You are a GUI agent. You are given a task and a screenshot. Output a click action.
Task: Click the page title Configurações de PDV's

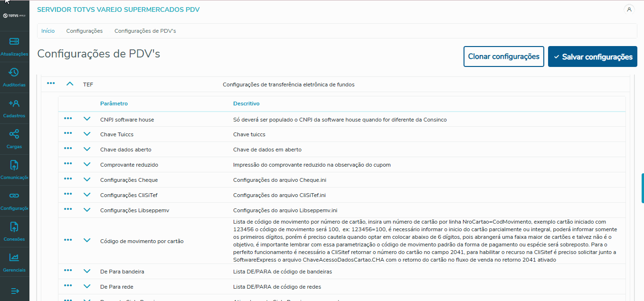click(x=99, y=54)
